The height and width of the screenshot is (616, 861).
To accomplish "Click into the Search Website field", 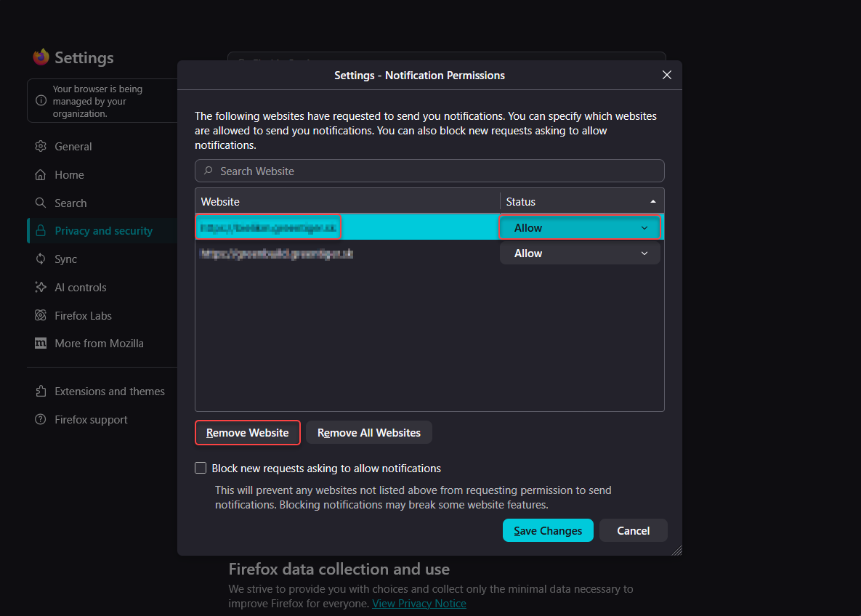I will pos(429,171).
